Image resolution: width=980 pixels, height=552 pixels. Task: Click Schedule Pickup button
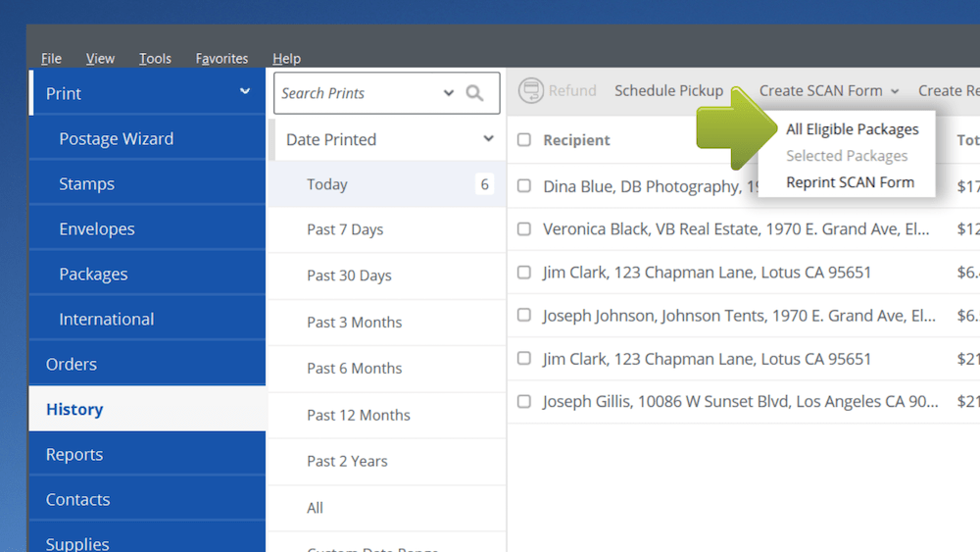click(x=668, y=90)
